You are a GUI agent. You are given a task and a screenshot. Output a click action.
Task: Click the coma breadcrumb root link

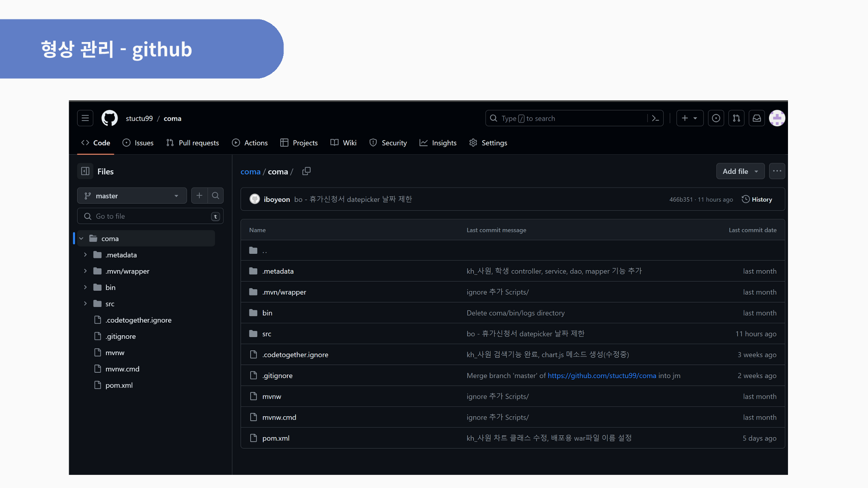point(250,172)
